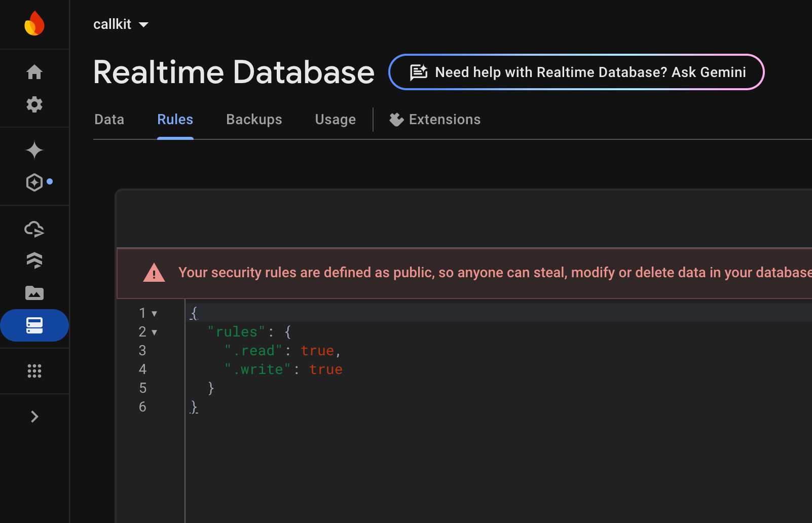Viewport: 812px width, 523px height.
Task: Collapse code fold arrow on line 1
Action: (154, 314)
